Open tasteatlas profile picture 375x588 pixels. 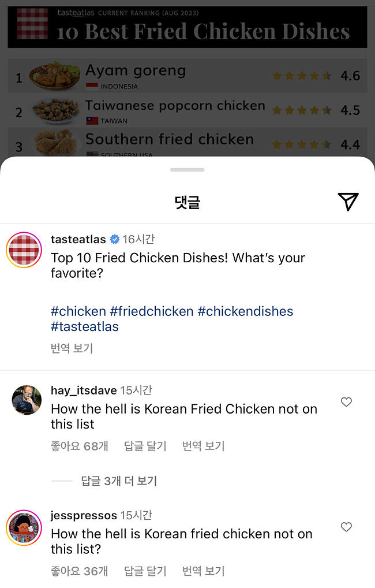click(24, 250)
